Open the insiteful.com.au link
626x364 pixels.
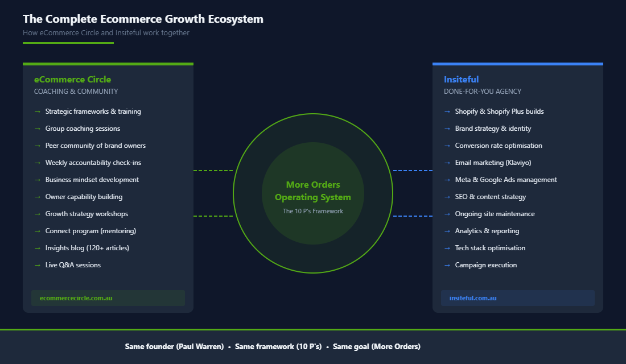[473, 298]
